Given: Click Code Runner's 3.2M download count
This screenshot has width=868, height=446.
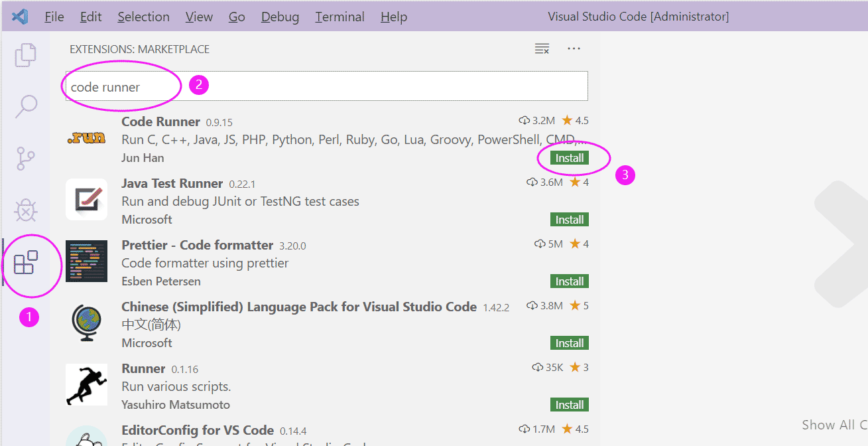Looking at the screenshot, I should (536, 120).
